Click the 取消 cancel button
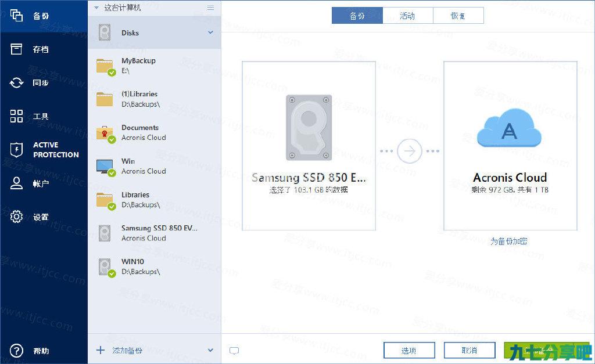The width and height of the screenshot is (595, 364). [469, 350]
